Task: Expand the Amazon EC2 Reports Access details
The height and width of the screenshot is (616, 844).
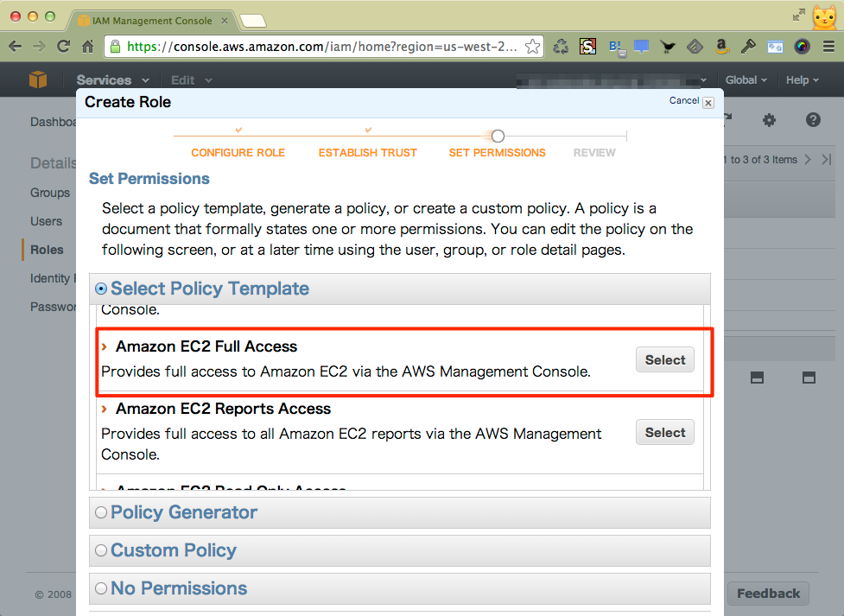Action: [105, 409]
